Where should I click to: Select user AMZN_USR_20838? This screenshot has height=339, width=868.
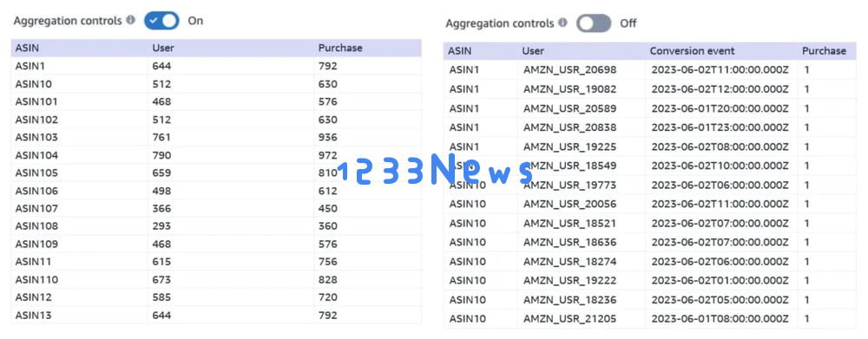[x=569, y=127]
